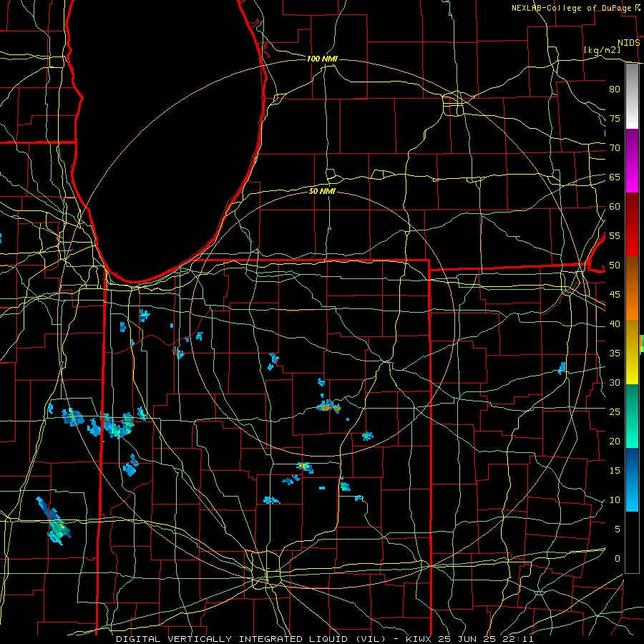Pick the white-gray segment of the VIL color bar
Screen dimensions: 644x644
click(x=632, y=97)
